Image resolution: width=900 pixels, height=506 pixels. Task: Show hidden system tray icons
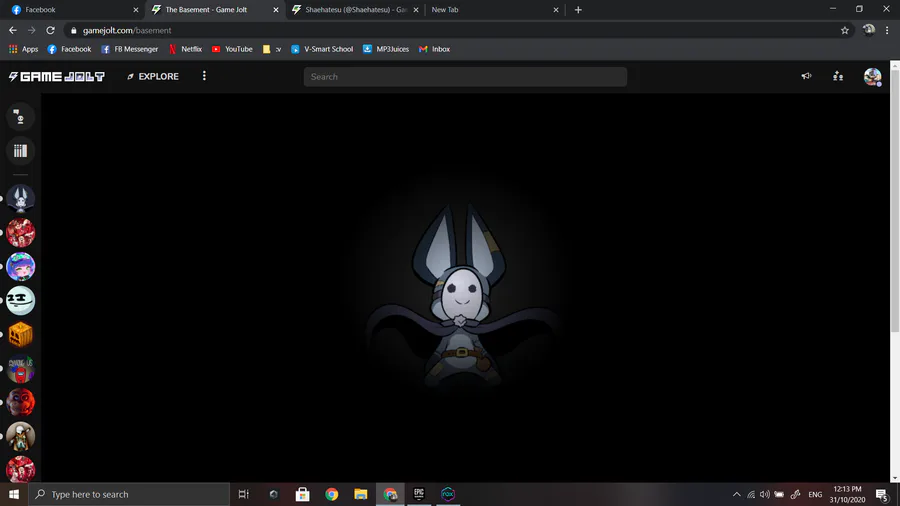coord(736,494)
